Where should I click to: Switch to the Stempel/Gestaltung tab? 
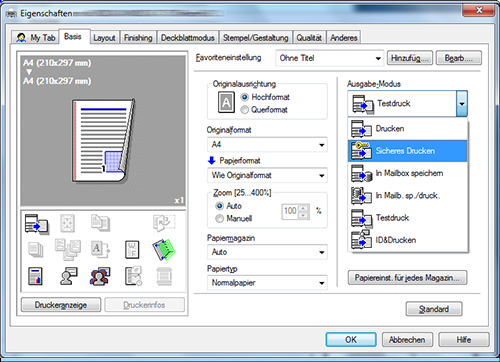coord(256,38)
